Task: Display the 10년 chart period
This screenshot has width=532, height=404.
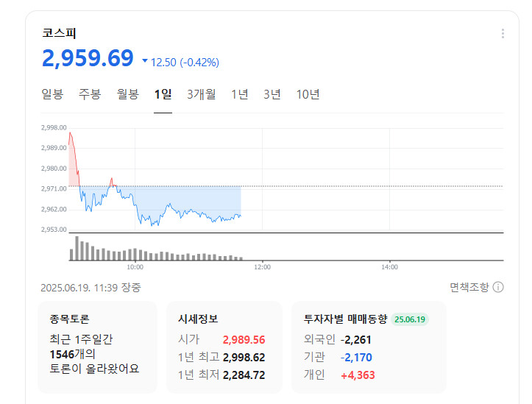Action: (308, 94)
